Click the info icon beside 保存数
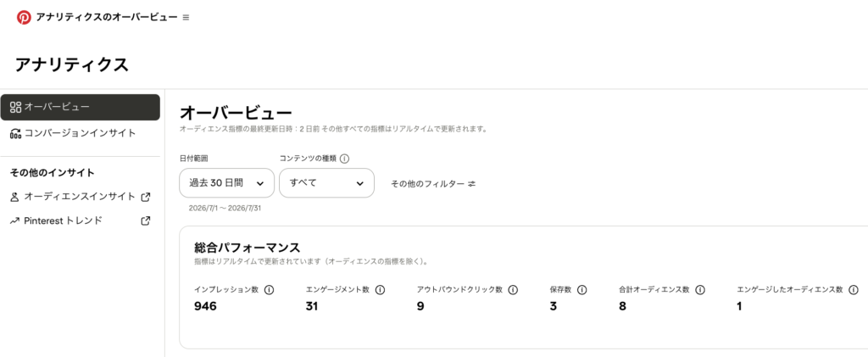The height and width of the screenshot is (357, 868). click(581, 289)
